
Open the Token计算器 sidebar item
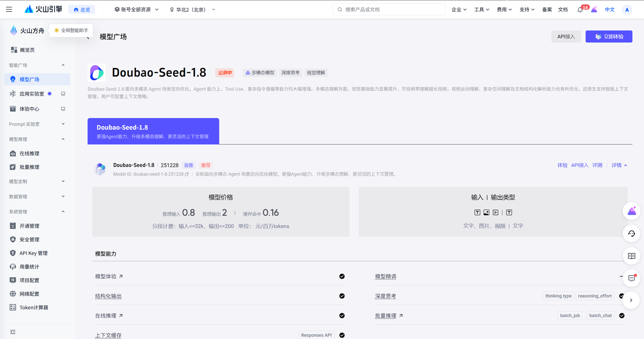(x=34, y=308)
